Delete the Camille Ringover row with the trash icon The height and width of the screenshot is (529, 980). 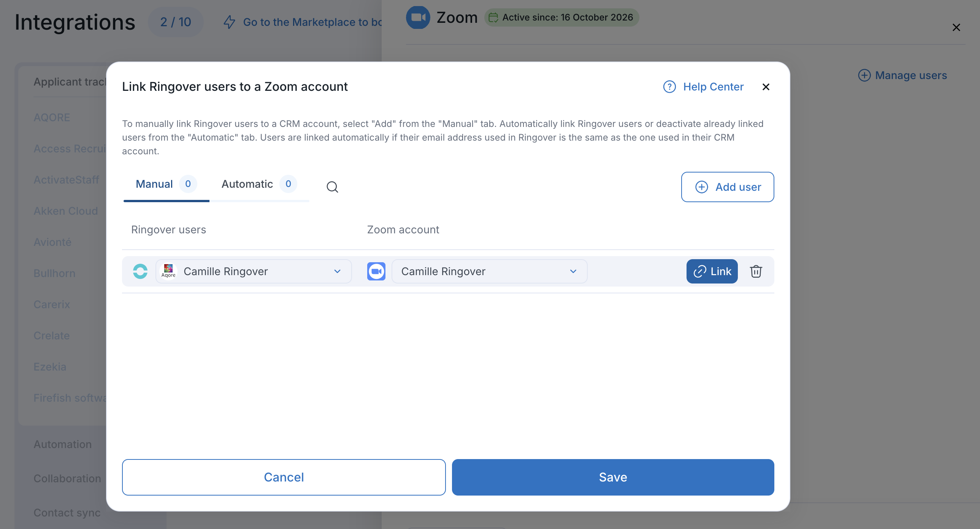756,271
